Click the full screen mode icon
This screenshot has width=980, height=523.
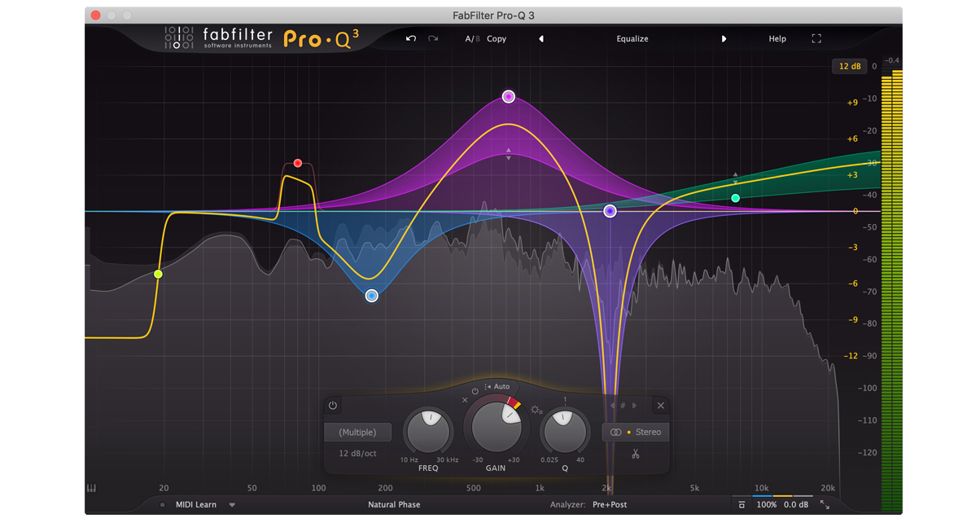816,39
